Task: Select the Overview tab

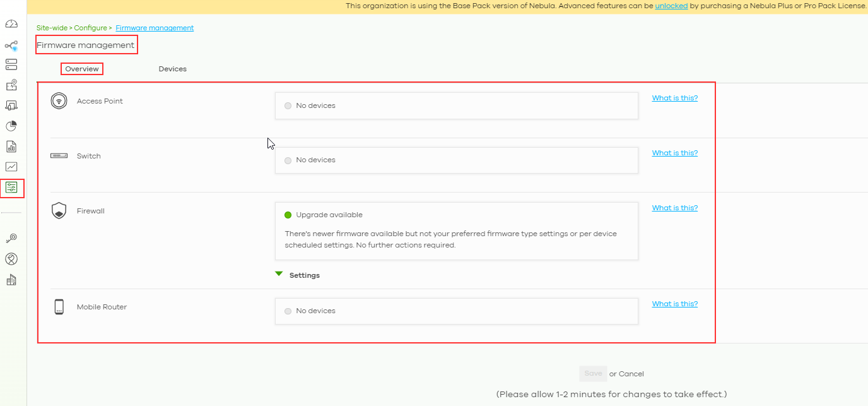Action: point(82,69)
